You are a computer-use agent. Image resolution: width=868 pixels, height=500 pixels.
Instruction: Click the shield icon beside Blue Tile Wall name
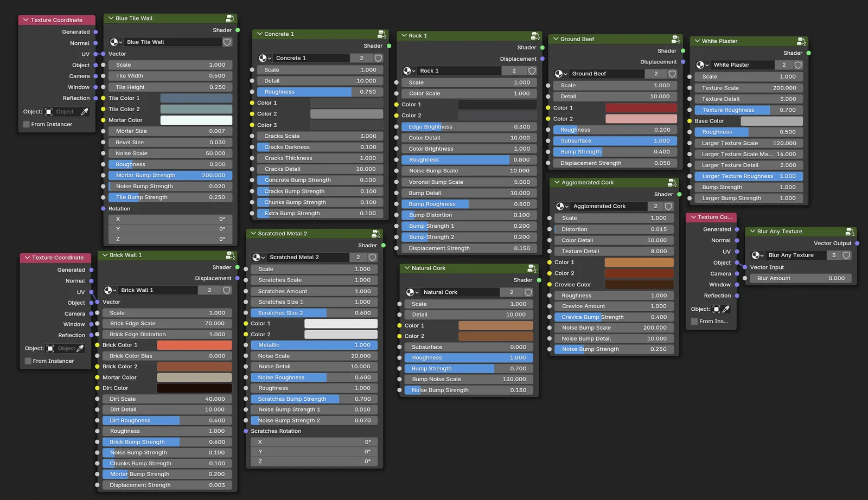point(227,42)
